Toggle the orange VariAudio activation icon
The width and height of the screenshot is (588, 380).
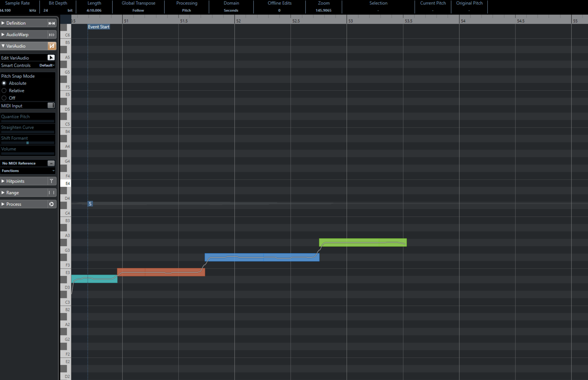click(52, 46)
